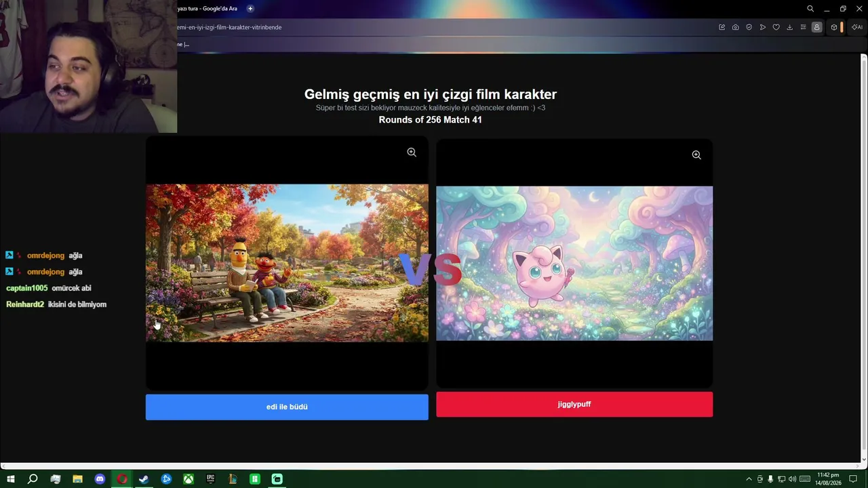Open Battle.net from the taskbar
Viewport: 868px width, 488px height.
(x=166, y=479)
